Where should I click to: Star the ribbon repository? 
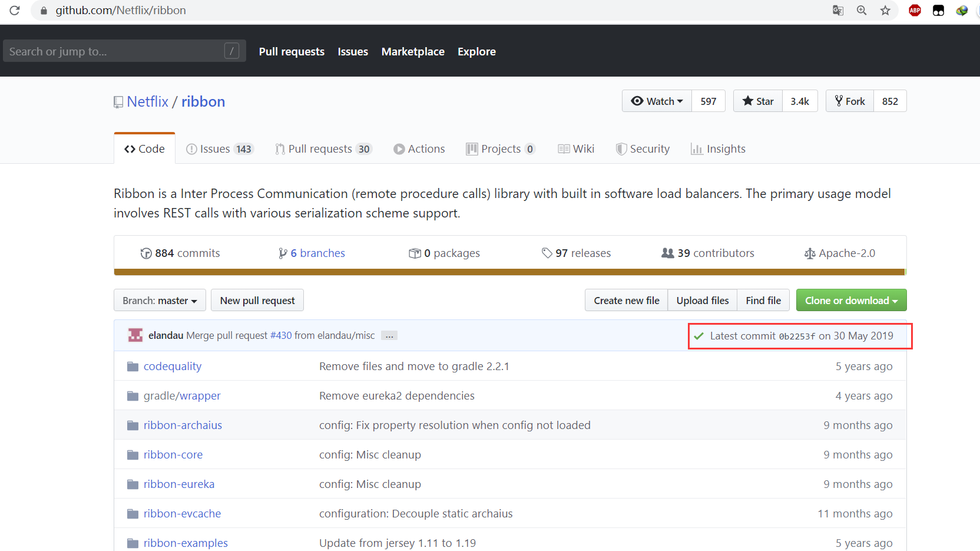[x=758, y=101]
